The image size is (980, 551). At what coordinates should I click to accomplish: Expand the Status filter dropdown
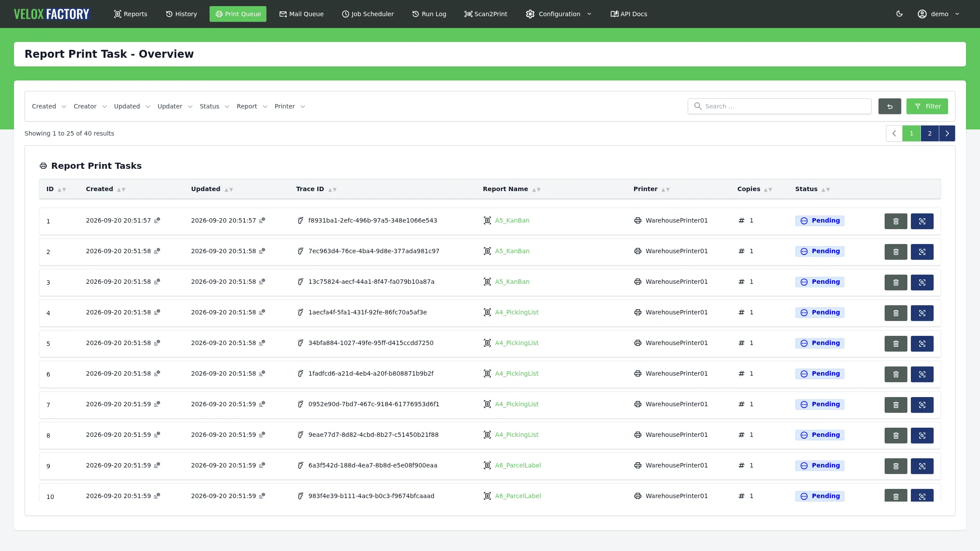214,106
